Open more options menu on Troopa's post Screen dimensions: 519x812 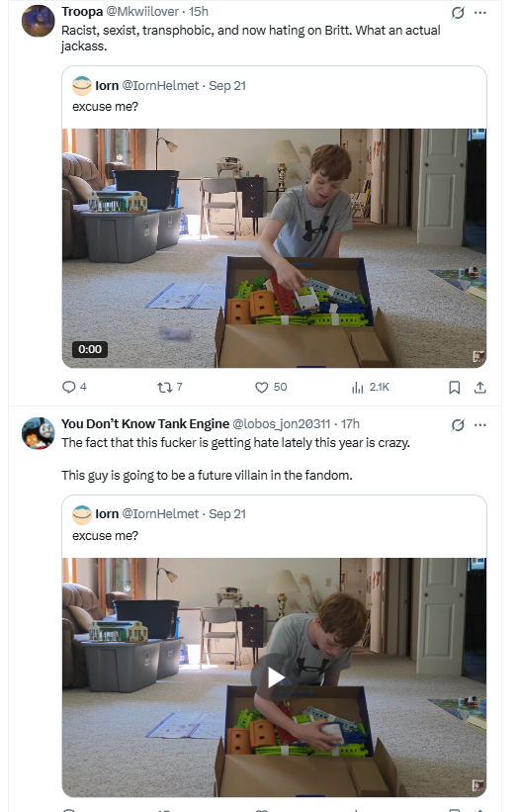pos(480,13)
